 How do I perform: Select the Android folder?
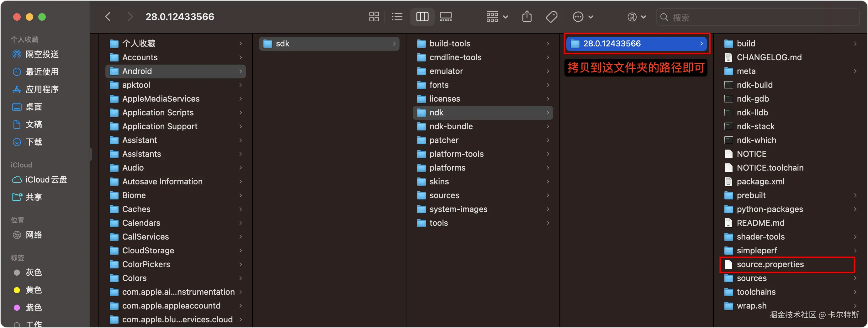coord(176,71)
